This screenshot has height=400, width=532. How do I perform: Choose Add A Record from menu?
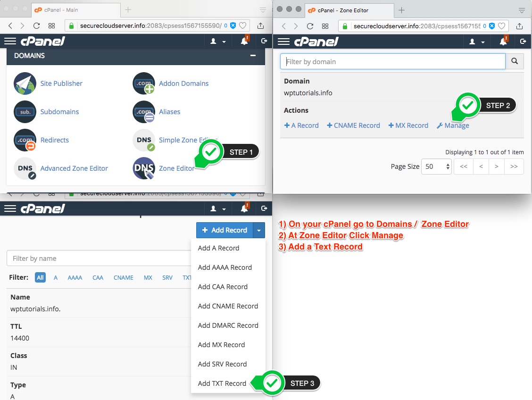point(218,248)
